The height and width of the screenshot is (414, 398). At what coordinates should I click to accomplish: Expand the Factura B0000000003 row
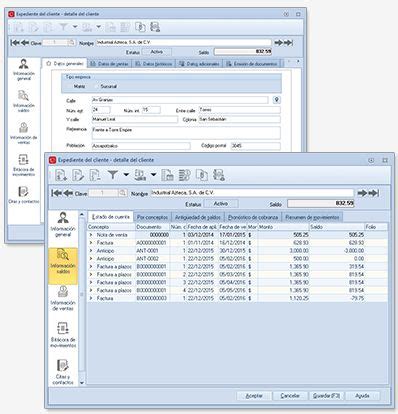pyautogui.click(x=91, y=298)
